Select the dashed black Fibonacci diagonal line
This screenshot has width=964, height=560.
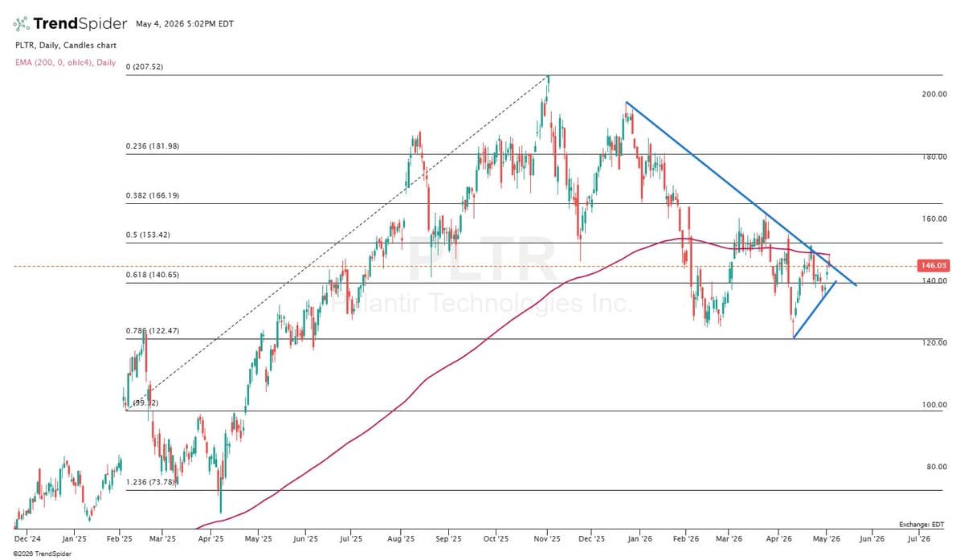click(337, 243)
